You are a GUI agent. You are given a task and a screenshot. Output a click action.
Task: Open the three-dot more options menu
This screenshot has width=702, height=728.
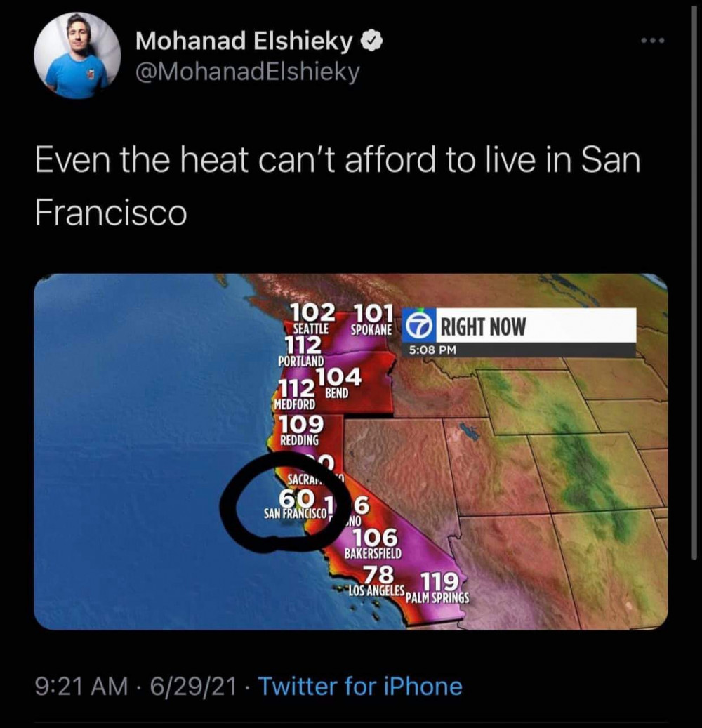pyautogui.click(x=653, y=41)
